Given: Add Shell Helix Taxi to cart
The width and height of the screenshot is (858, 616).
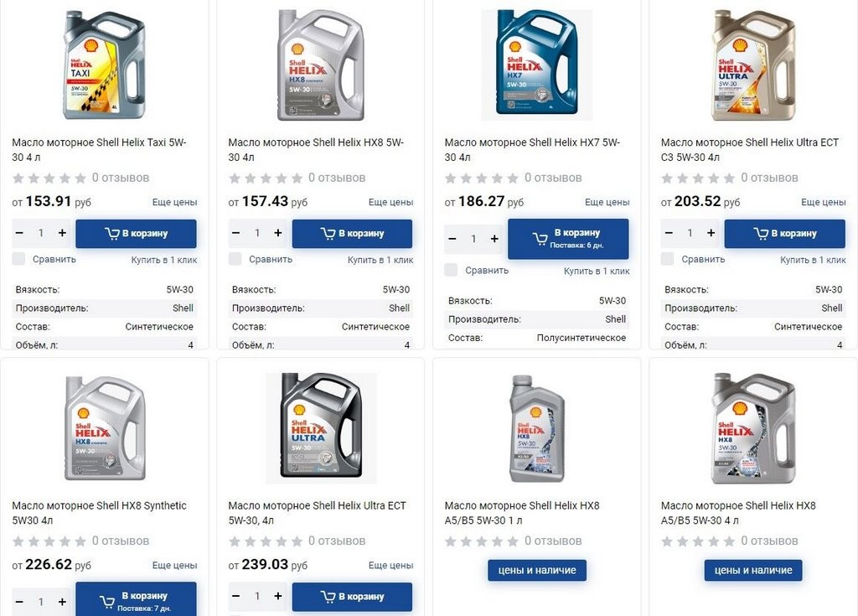Looking at the screenshot, I should click(136, 233).
